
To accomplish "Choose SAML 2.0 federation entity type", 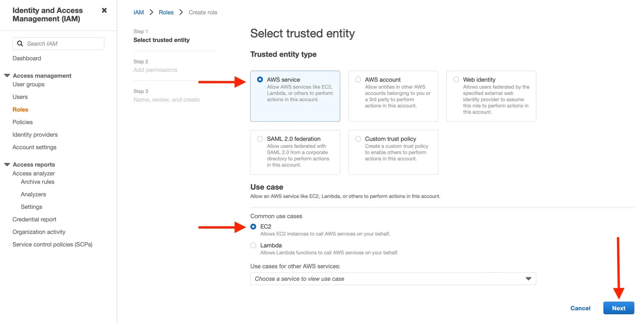I will (x=260, y=139).
